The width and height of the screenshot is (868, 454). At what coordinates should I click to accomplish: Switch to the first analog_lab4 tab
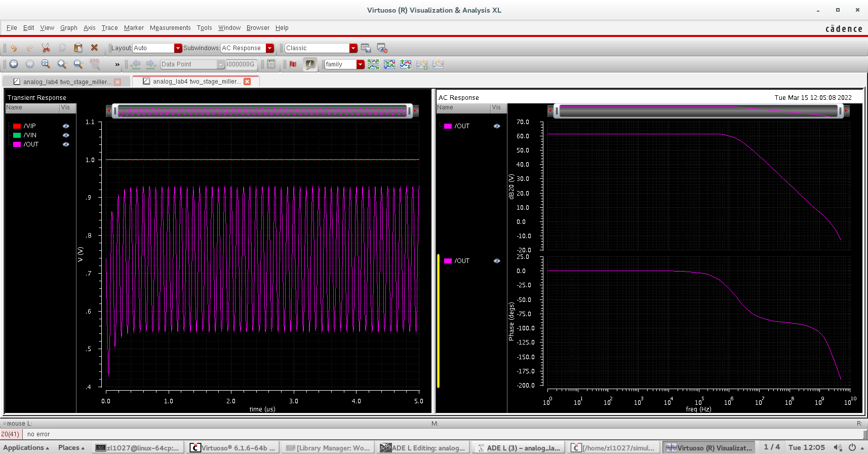pos(66,82)
